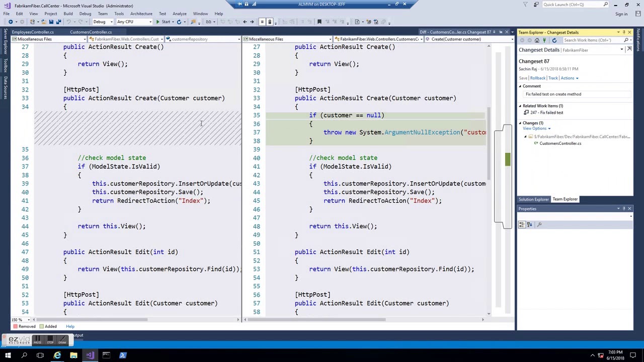
Task: Go to next difference arrow icon
Action: point(252,22)
